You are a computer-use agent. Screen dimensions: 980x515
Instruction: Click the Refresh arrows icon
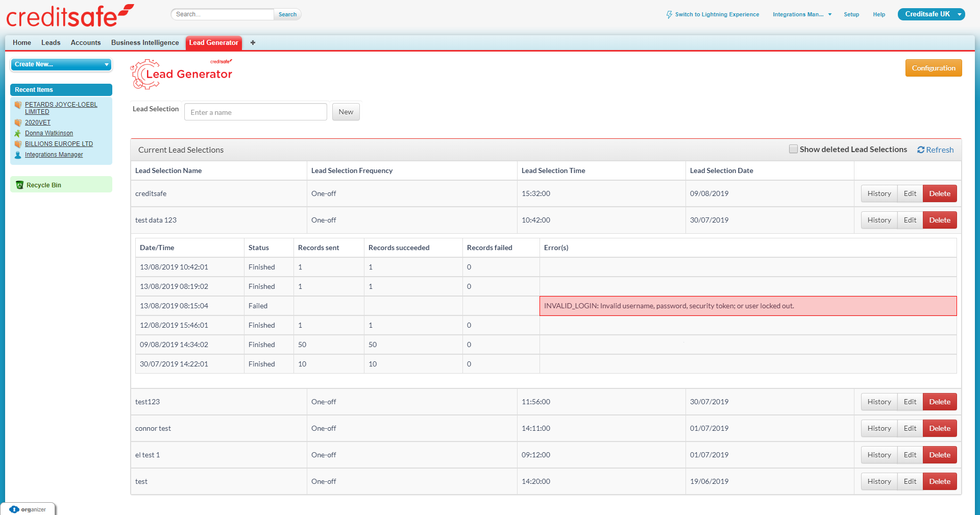921,150
